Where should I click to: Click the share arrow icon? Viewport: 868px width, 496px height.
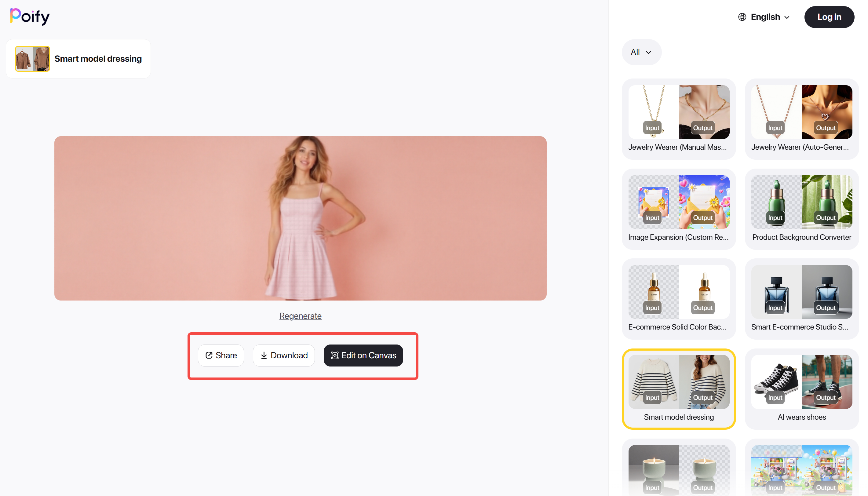click(209, 355)
